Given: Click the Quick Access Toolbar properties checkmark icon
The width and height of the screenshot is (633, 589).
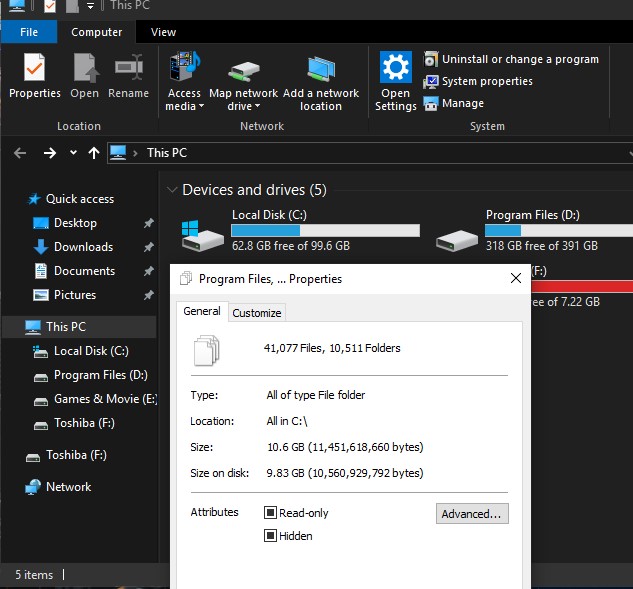Looking at the screenshot, I should point(50,6).
